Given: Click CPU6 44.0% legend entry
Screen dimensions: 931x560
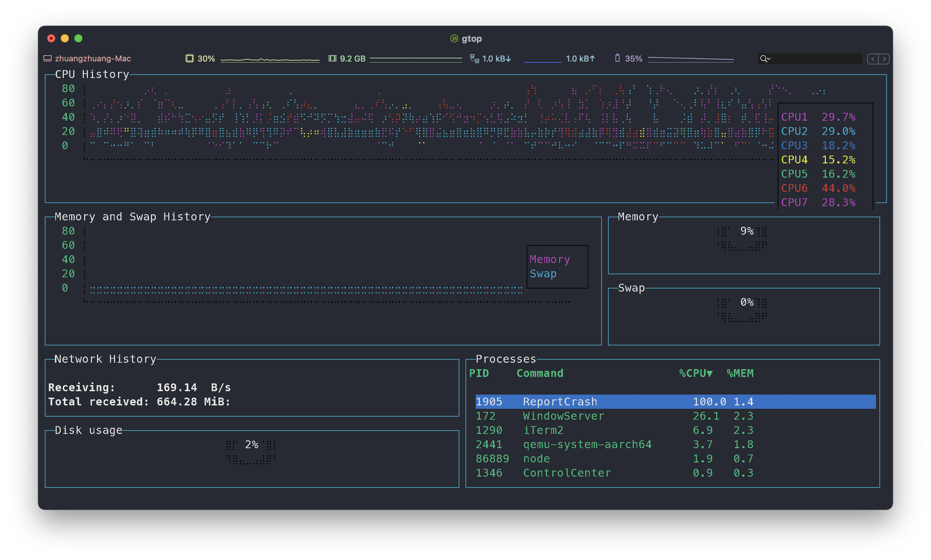Looking at the screenshot, I should point(818,188).
